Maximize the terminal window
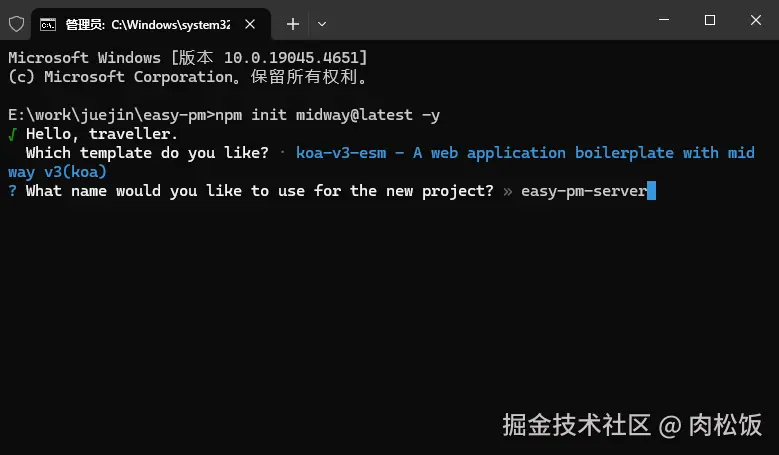 [709, 20]
